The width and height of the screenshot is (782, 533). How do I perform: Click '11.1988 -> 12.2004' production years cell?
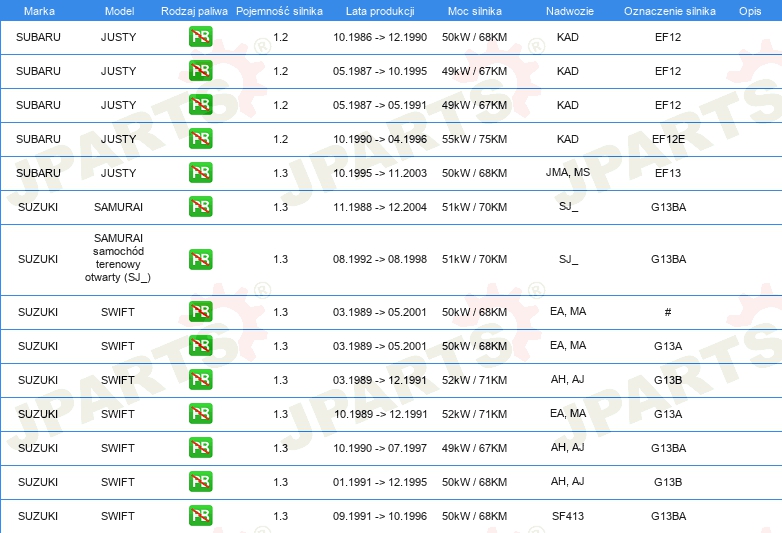pos(380,207)
